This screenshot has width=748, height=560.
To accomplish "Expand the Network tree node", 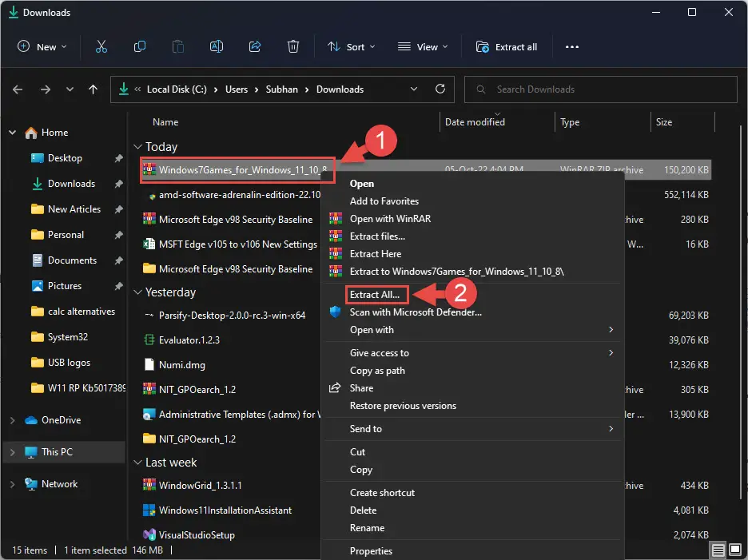I will pos(13,484).
